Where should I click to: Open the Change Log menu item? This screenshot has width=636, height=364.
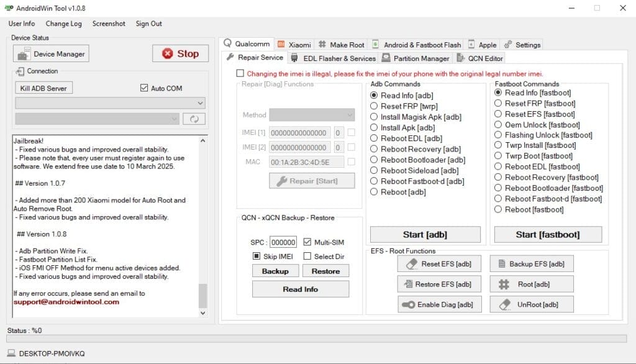[x=63, y=24]
